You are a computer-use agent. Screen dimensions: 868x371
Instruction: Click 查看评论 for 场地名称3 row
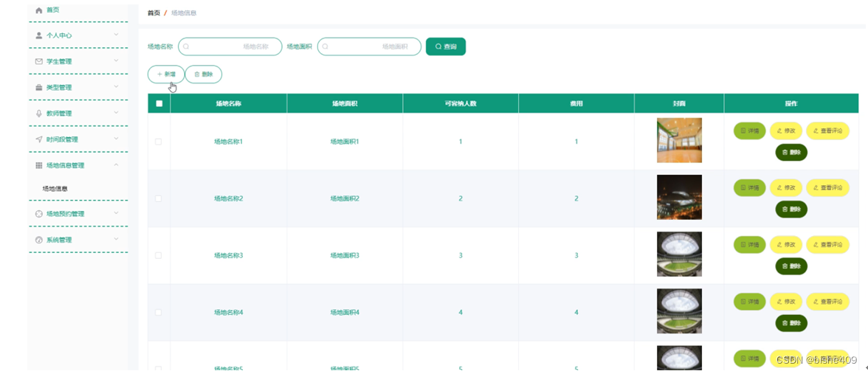coord(827,245)
